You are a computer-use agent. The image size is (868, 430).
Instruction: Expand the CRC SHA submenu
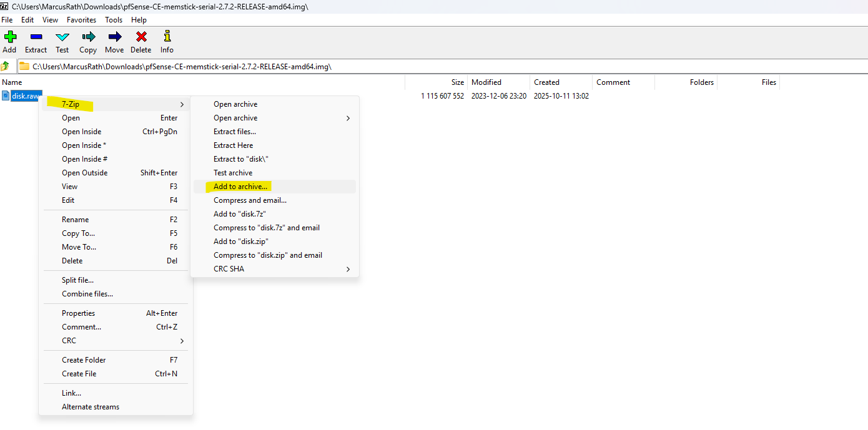tap(275, 269)
